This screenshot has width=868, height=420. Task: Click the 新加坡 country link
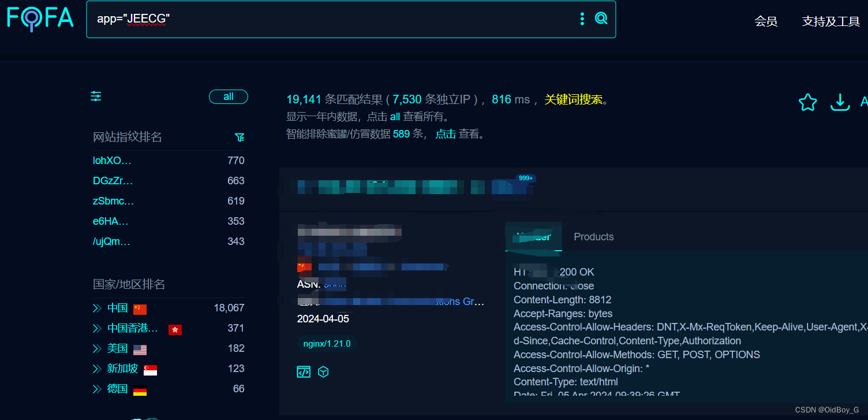tap(122, 369)
